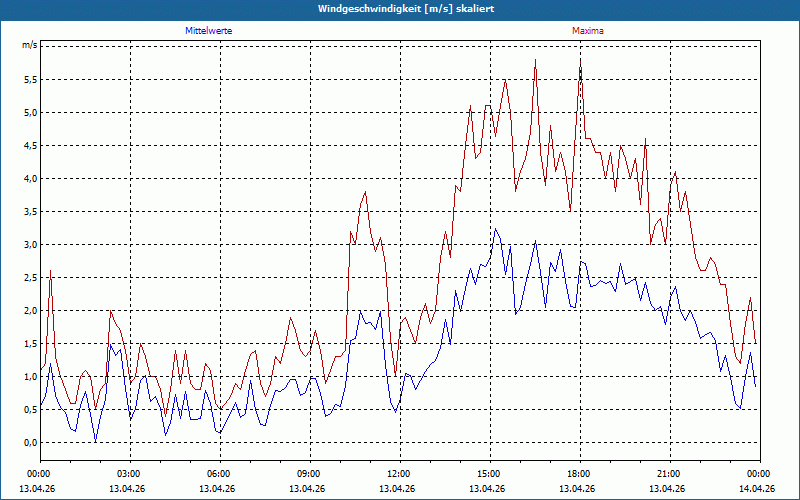Click the 12:00 time axis label

[x=400, y=474]
